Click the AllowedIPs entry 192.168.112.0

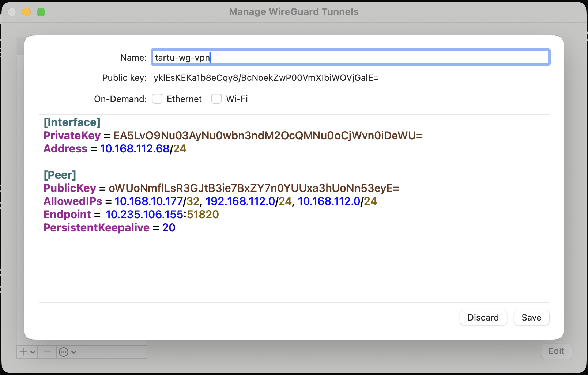pyautogui.click(x=240, y=201)
